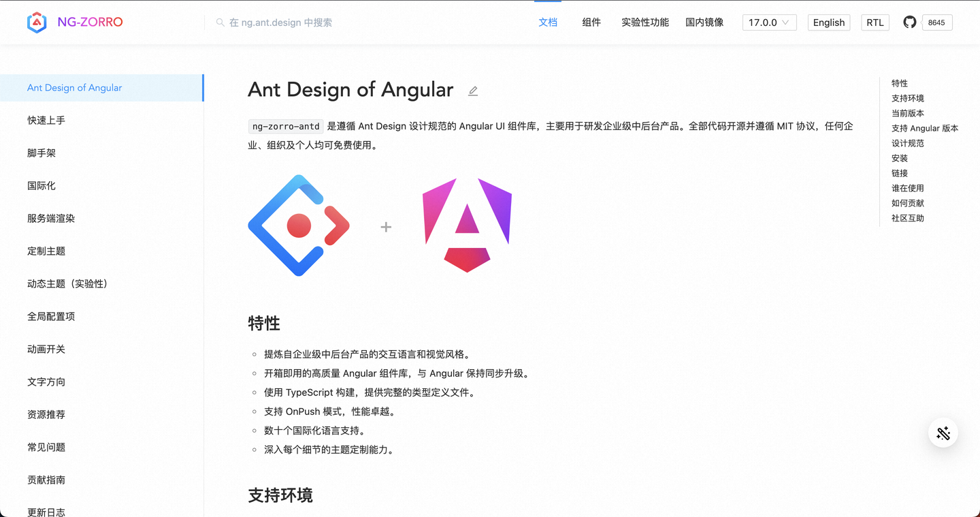Click the edit pencil next to page title

473,91
